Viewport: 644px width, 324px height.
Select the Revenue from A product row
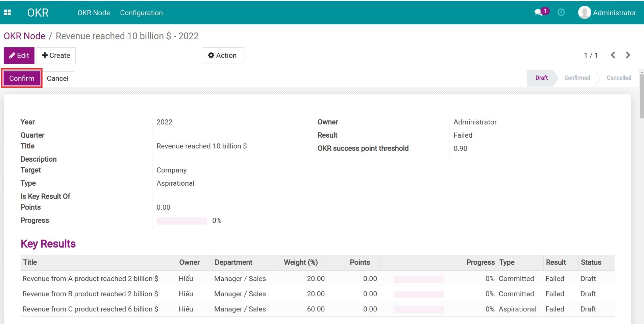click(90, 279)
